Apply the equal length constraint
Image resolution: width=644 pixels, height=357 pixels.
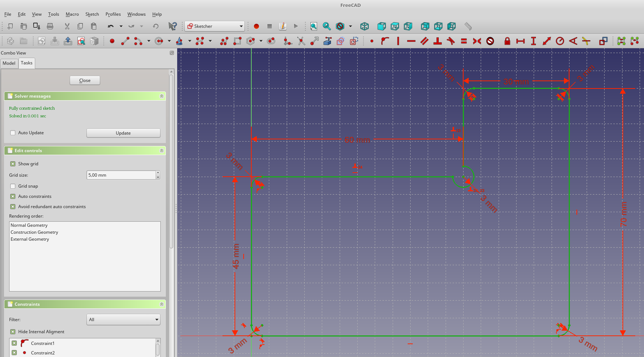pos(464,41)
